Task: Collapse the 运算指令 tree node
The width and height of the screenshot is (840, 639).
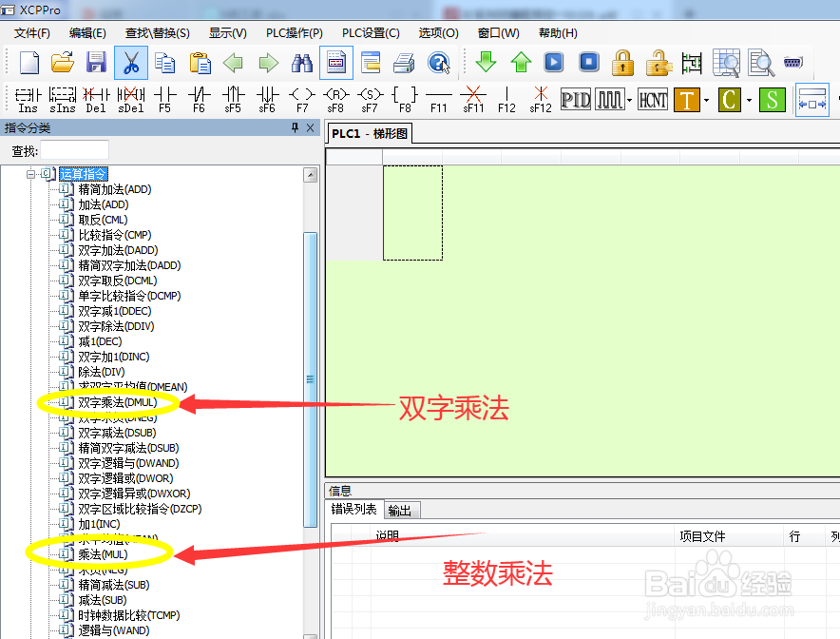Action: click(x=30, y=174)
